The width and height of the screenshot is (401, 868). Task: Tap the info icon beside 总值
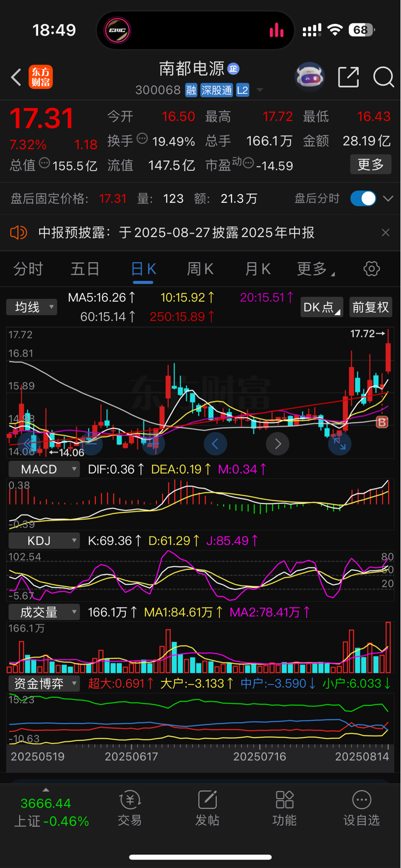pos(45,163)
